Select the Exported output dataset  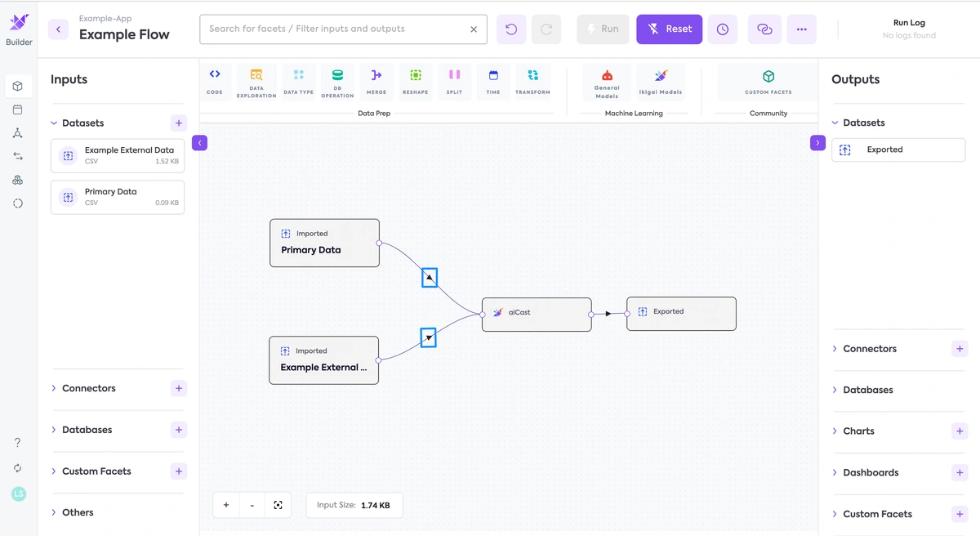tap(898, 150)
